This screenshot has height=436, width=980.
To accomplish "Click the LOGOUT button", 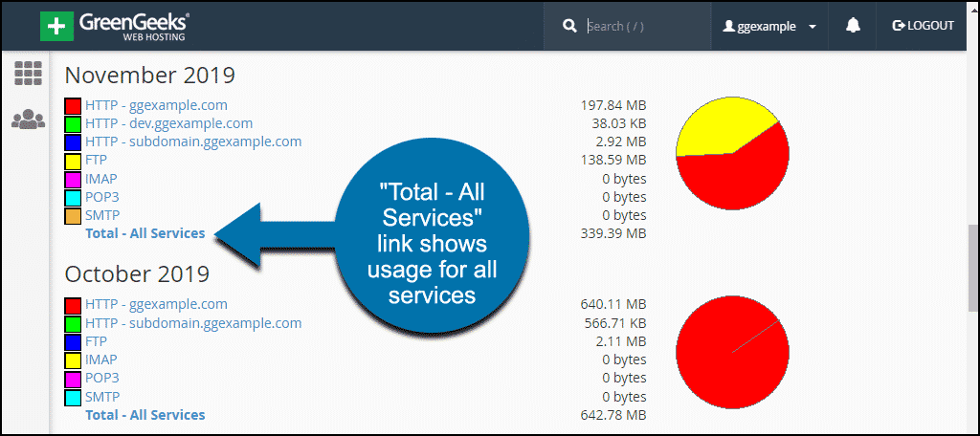I will 924,26.
